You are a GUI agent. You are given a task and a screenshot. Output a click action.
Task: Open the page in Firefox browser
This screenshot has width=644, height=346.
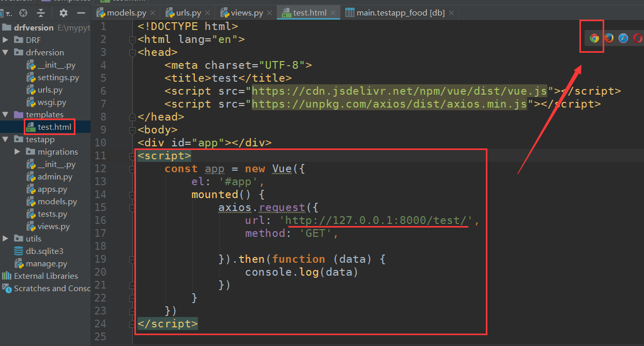click(609, 38)
